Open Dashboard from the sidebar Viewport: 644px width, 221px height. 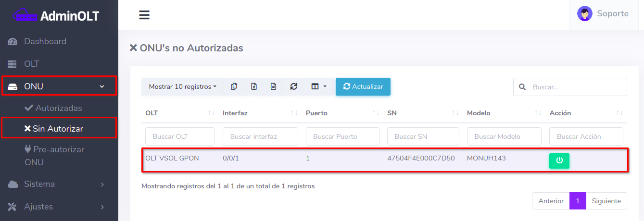point(45,41)
